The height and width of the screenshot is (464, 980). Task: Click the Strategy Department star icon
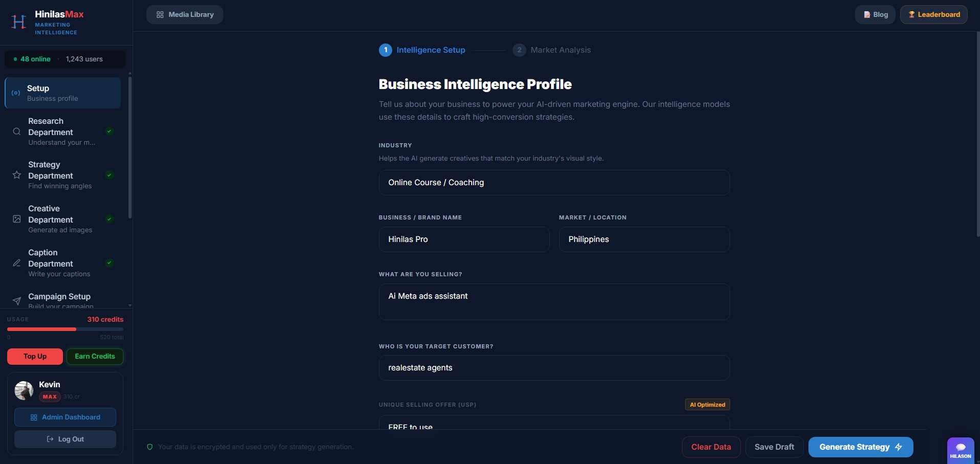(x=17, y=175)
